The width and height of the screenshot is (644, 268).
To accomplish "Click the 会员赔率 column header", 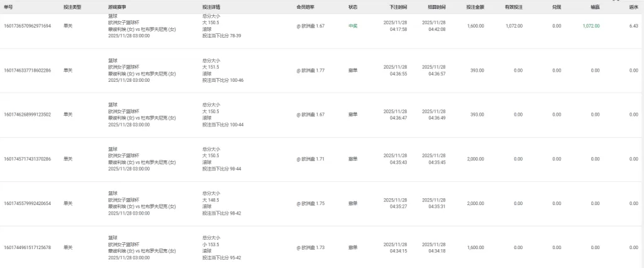I will click(x=306, y=6).
